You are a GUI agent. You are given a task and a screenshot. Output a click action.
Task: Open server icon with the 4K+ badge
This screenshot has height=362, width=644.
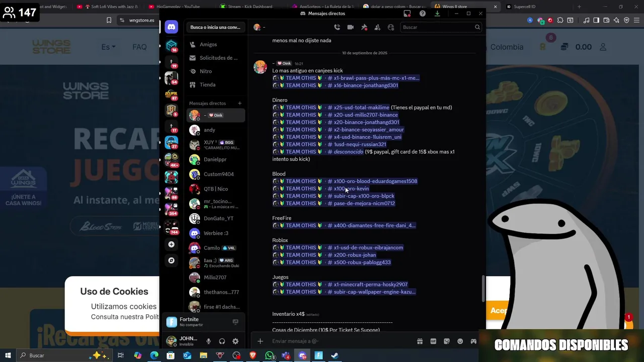click(172, 160)
